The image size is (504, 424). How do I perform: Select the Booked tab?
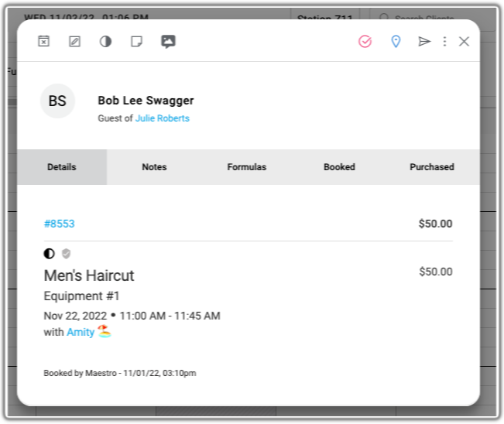point(339,167)
